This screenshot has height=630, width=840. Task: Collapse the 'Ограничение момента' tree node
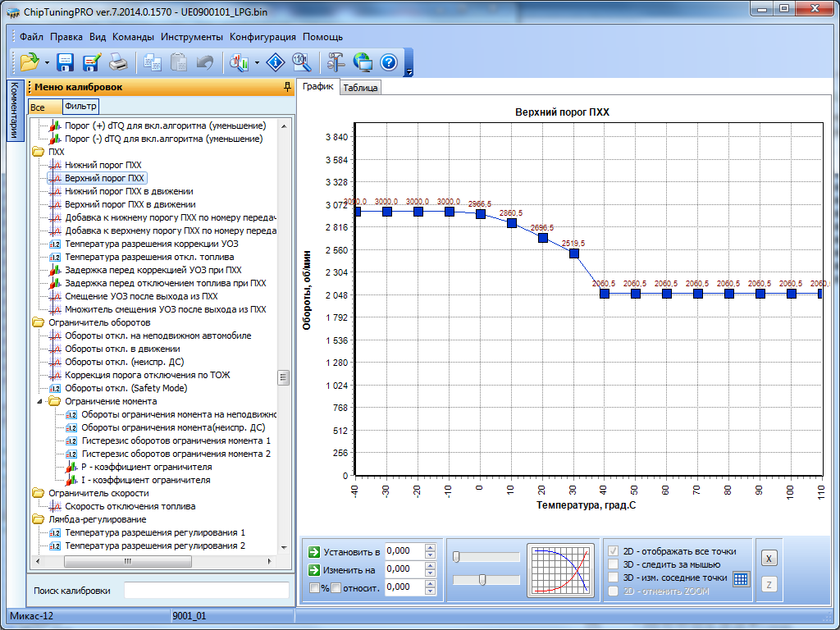point(40,401)
